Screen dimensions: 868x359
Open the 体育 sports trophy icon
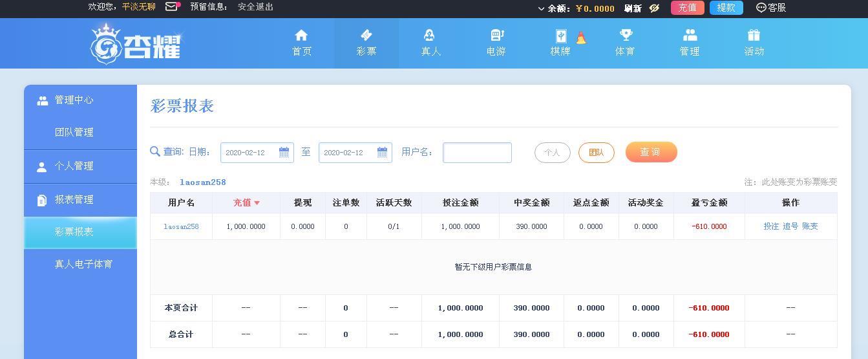click(x=625, y=35)
